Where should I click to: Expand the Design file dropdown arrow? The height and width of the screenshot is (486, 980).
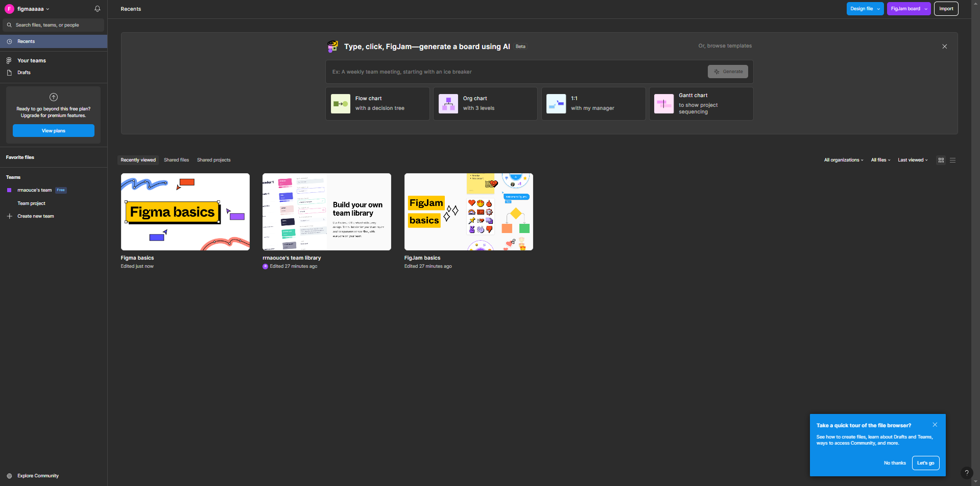(879, 9)
